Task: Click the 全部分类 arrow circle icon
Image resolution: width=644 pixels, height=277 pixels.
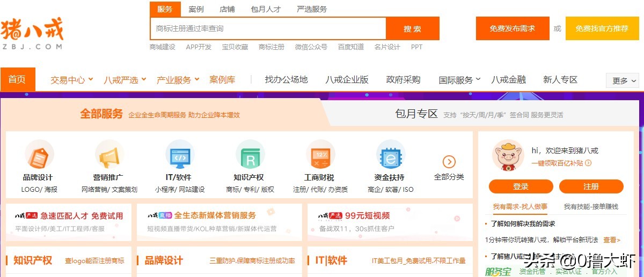Action: (x=449, y=162)
